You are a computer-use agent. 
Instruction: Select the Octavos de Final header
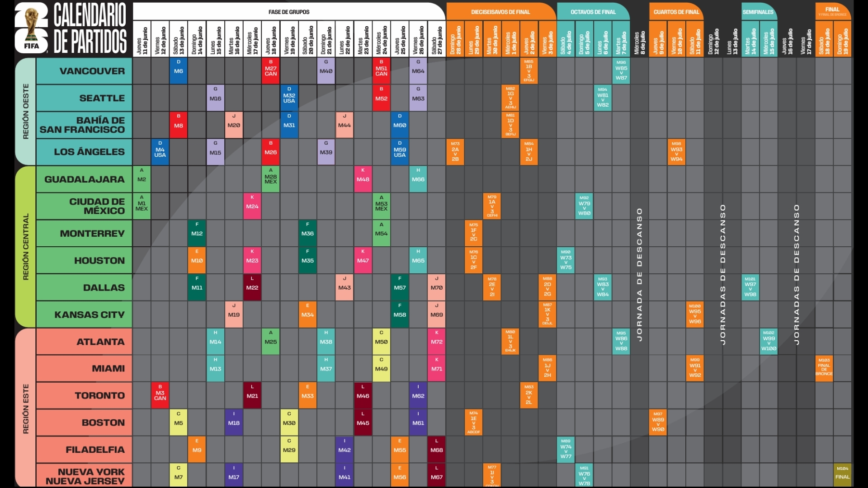click(593, 12)
